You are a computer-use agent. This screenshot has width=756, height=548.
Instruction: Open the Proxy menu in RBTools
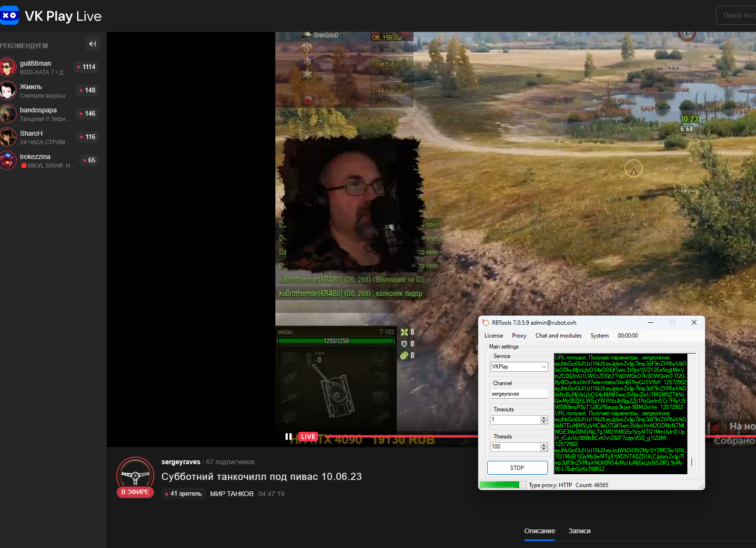click(519, 336)
